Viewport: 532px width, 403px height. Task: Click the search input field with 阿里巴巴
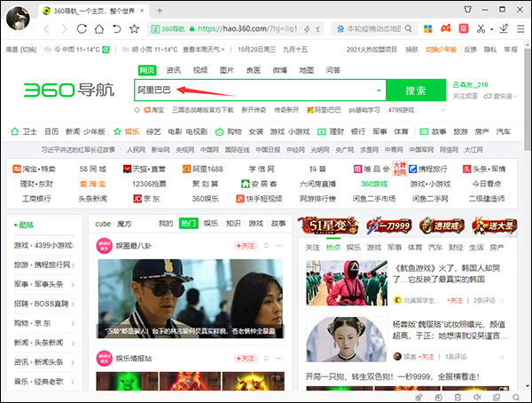coord(260,91)
